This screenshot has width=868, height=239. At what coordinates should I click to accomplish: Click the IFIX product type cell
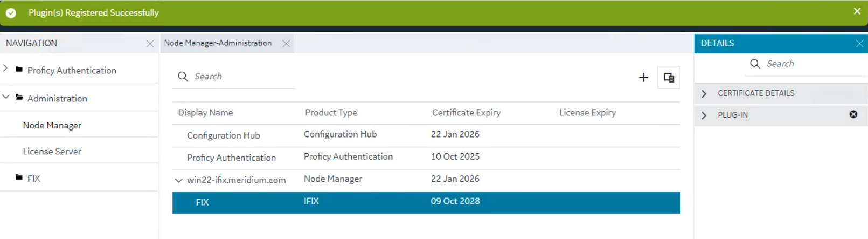click(x=311, y=201)
